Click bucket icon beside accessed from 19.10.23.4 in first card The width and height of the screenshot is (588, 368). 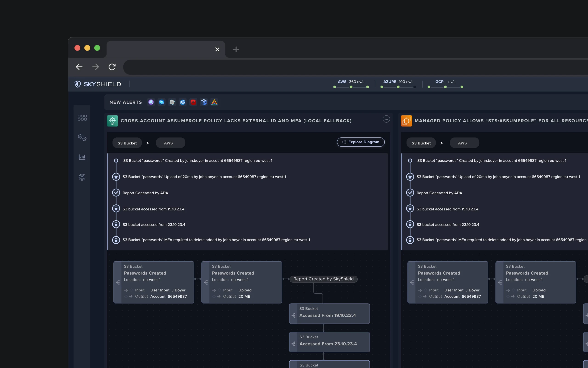click(116, 209)
